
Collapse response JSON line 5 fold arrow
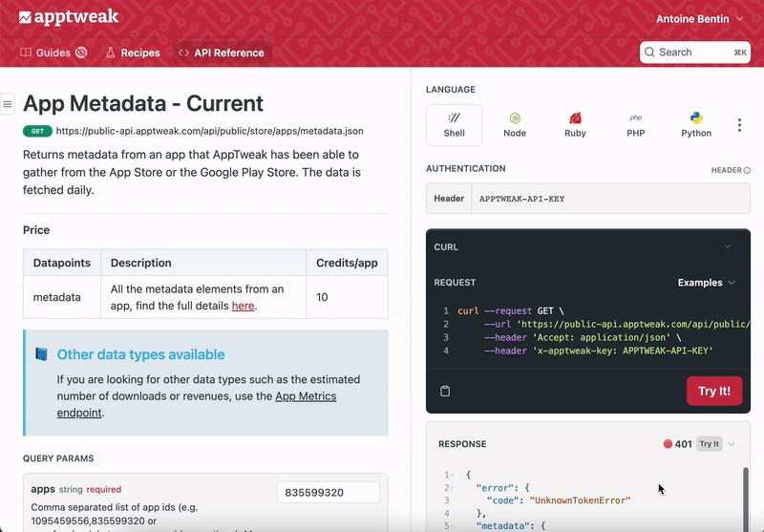click(x=452, y=526)
